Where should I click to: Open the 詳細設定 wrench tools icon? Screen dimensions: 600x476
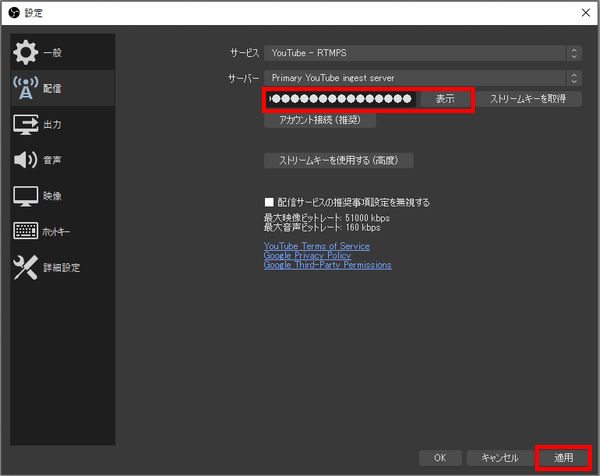coord(25,267)
